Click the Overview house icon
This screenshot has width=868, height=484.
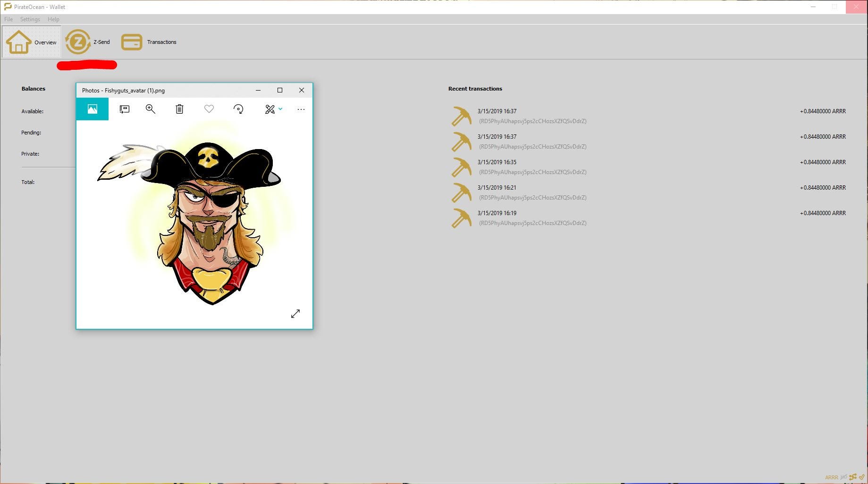[18, 42]
